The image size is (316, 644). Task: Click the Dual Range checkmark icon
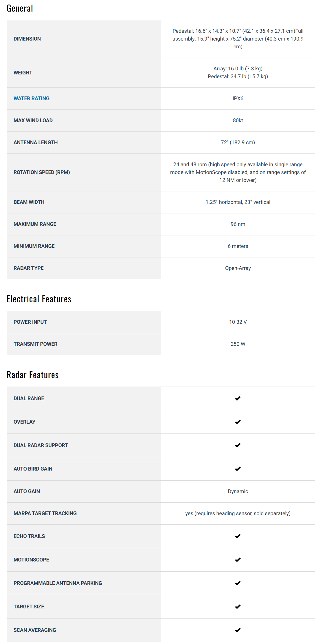coord(238,398)
